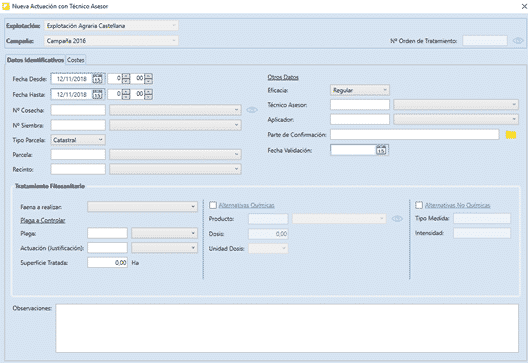
Task: Open the Eficacia Regular dropdown
Action: click(x=360, y=90)
